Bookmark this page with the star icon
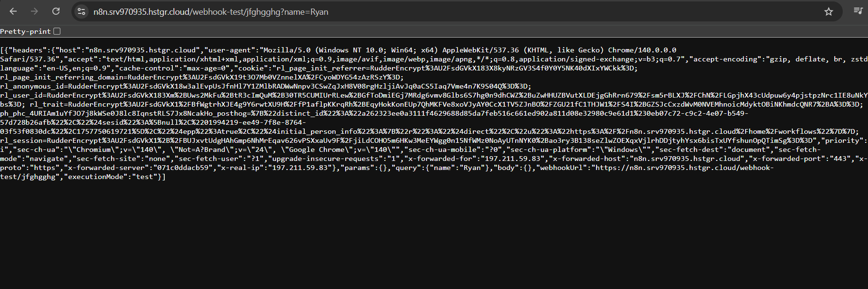 tap(828, 12)
